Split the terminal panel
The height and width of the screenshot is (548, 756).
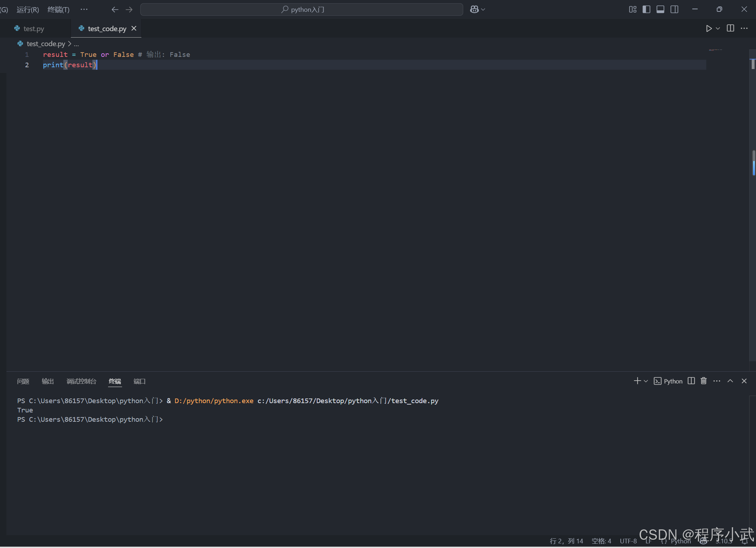pos(691,381)
